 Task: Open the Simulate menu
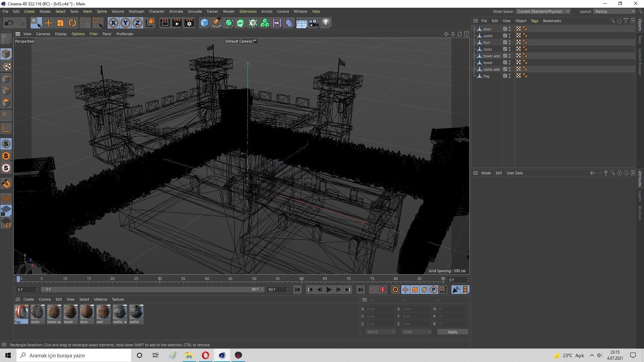click(x=195, y=11)
